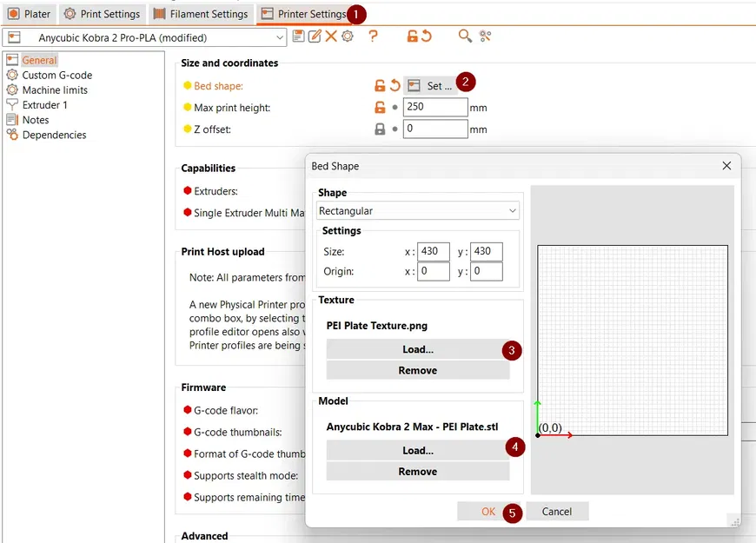
Task: Click the compare presets icon
Action: click(485, 36)
